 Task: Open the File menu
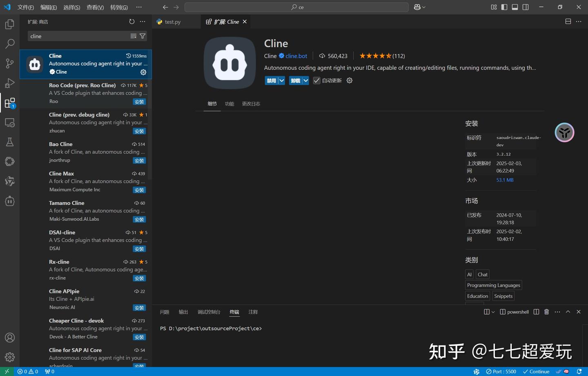point(26,7)
